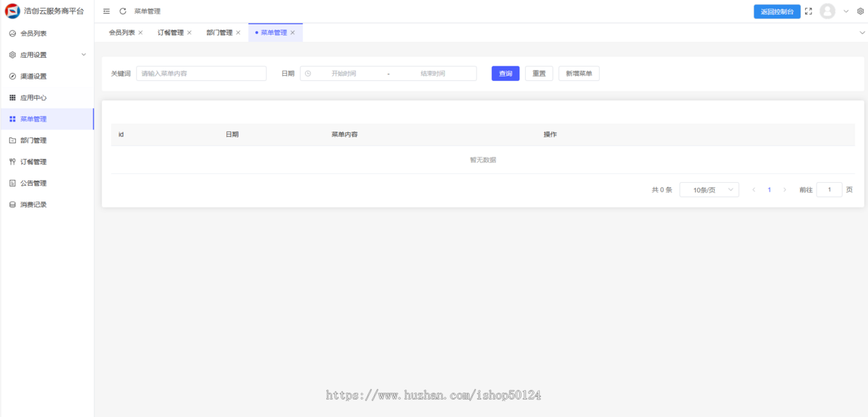Viewport: 868px width, 417px height.
Task: Click the refresh icon in header
Action: 123,12
